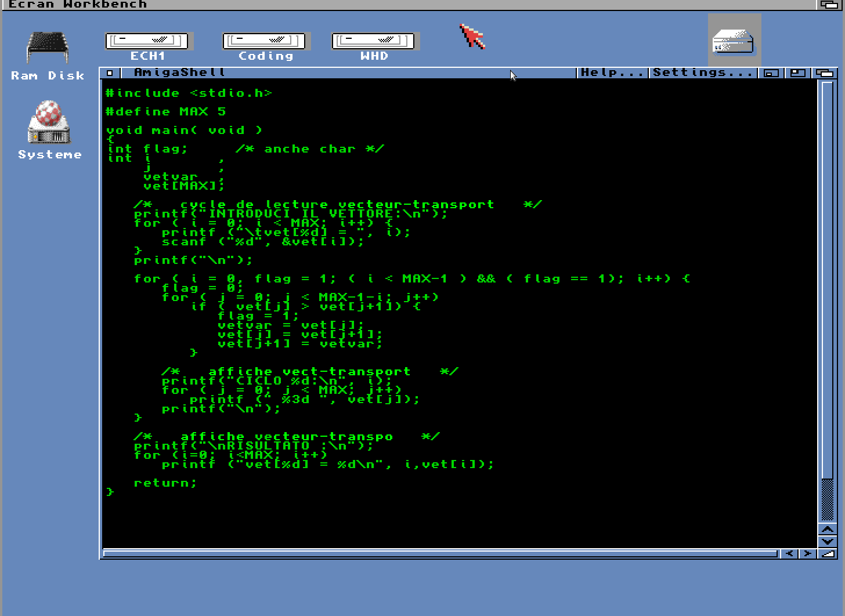Click the '#include <stdio.h>' line
Image resolution: width=845 pixels, height=616 pixels.
pos(189,93)
